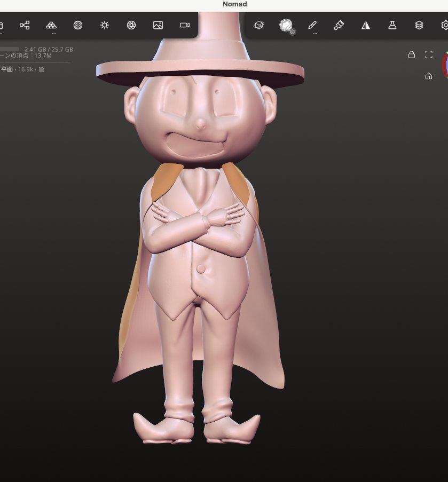The width and height of the screenshot is (448, 482).
Task: Enter fullscreen with the bracket corners icon
Action: [x=429, y=55]
